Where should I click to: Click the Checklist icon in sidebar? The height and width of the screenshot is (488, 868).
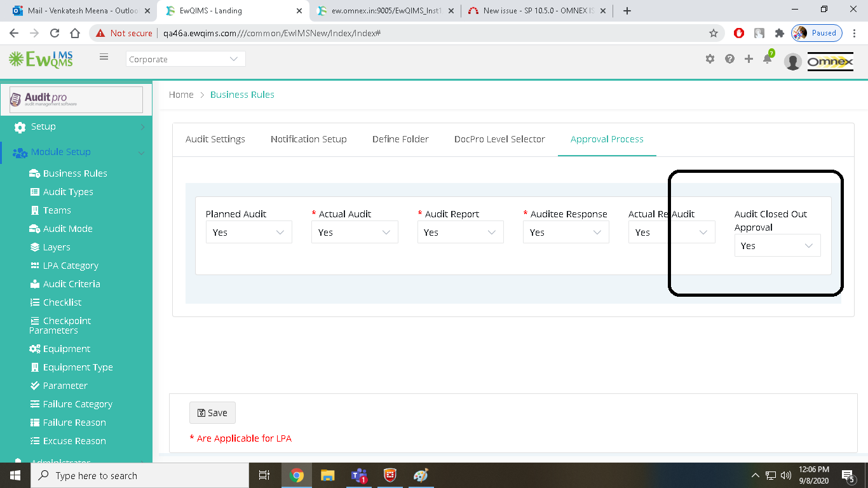[x=35, y=302]
